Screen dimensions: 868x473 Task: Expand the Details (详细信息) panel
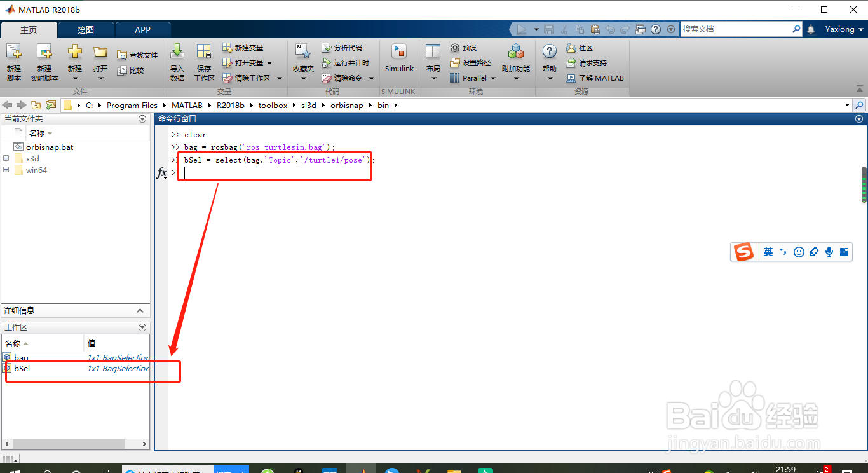[x=140, y=311]
